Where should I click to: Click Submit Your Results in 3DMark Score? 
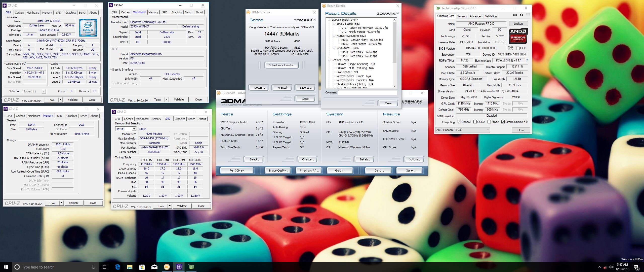click(x=282, y=65)
